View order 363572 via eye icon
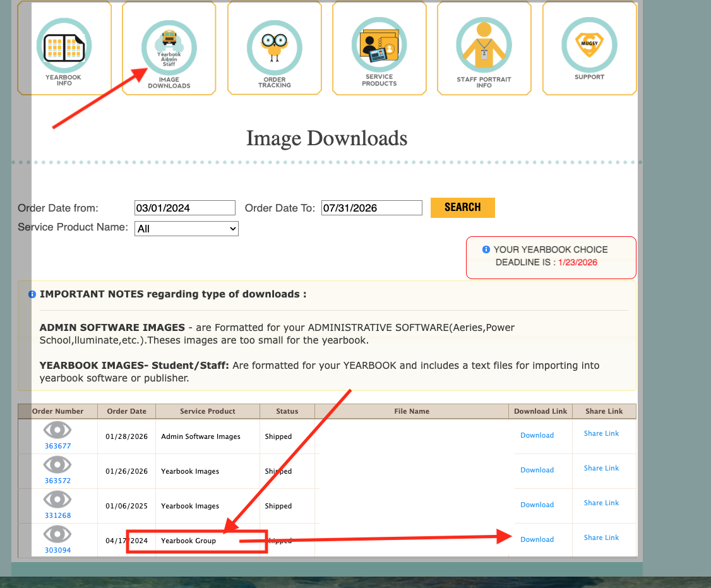The width and height of the screenshot is (711, 588). pos(57,465)
